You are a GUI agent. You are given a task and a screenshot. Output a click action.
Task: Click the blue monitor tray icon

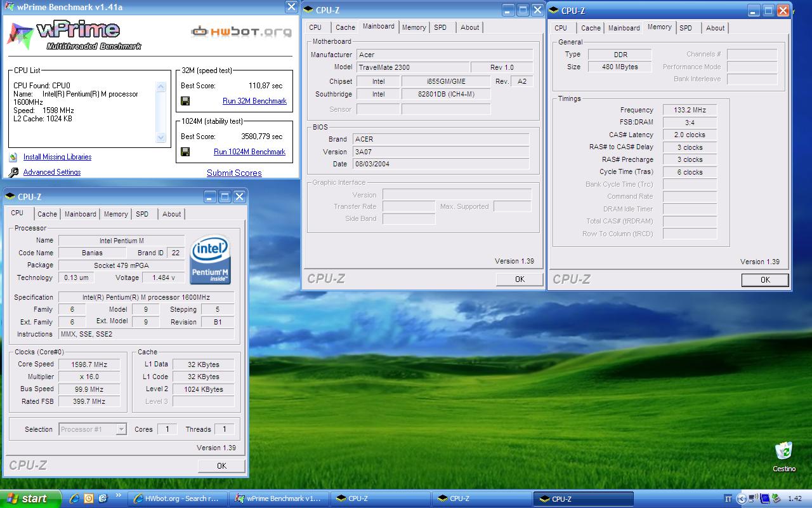coord(765,498)
